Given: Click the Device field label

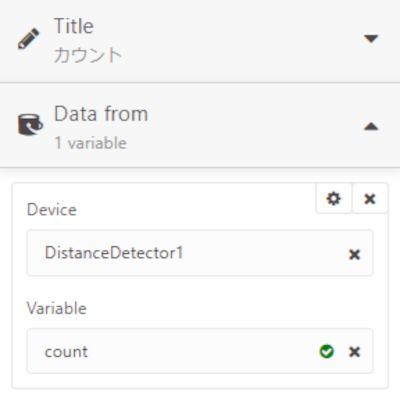Looking at the screenshot, I should pos(52,210).
